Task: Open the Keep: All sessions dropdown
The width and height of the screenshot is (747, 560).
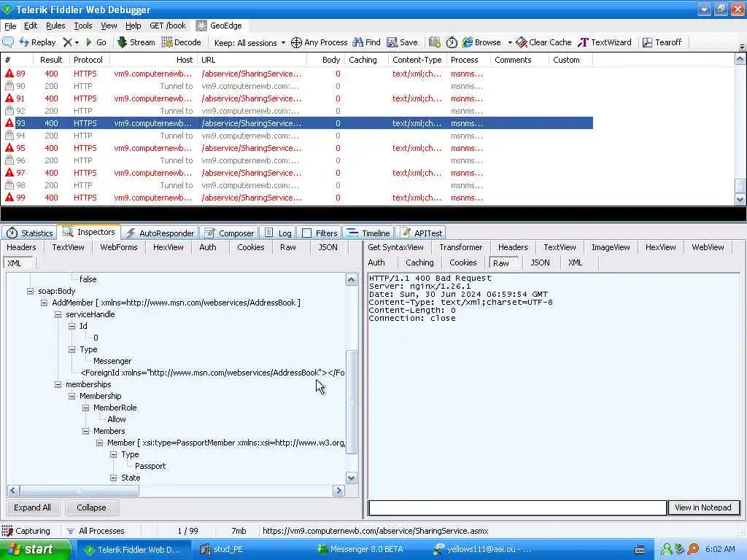Action: [249, 43]
